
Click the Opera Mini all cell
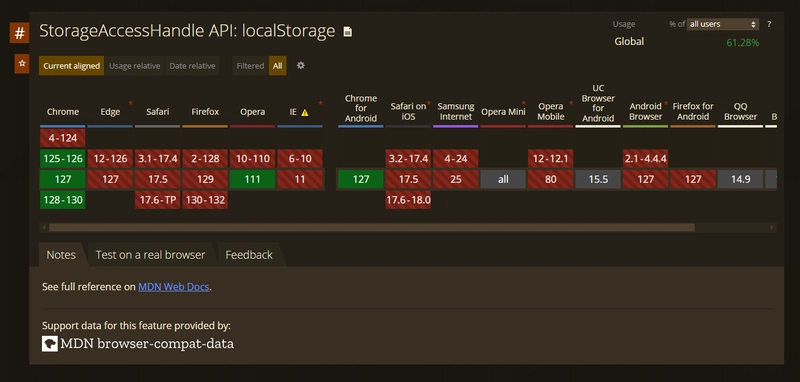coord(503,180)
